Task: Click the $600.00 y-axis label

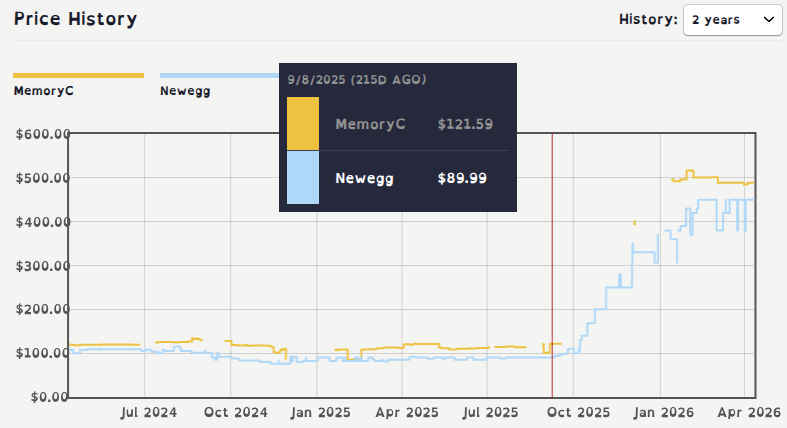Action: pyautogui.click(x=43, y=134)
